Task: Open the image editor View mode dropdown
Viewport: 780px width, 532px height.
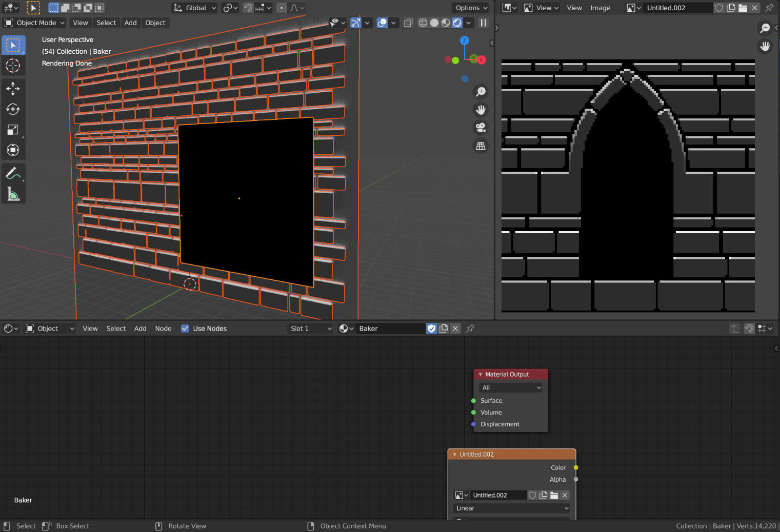Action: [541, 8]
